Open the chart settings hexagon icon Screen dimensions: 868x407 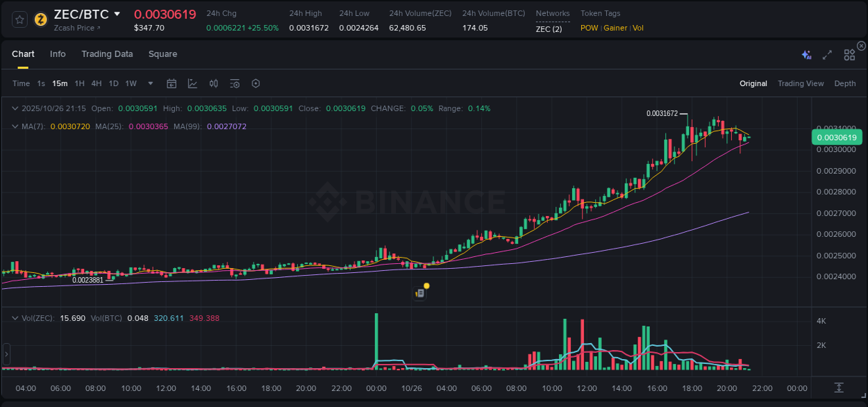coord(256,83)
